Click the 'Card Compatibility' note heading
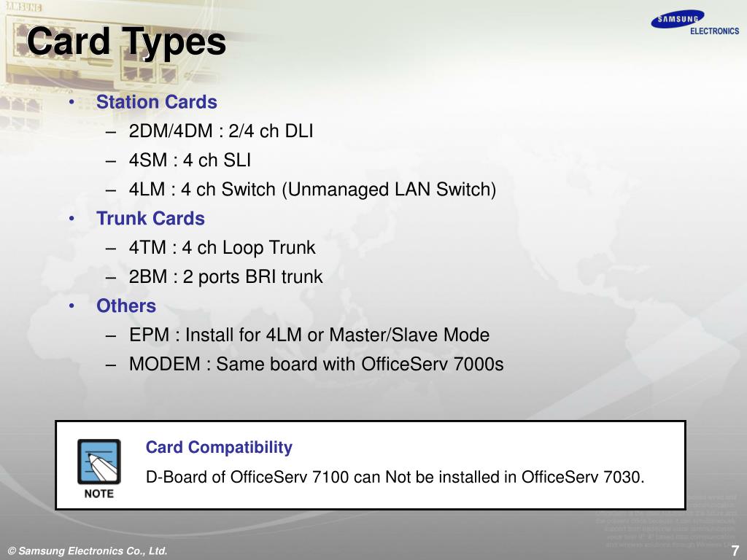Image resolution: width=747 pixels, height=560 pixels. [x=219, y=447]
